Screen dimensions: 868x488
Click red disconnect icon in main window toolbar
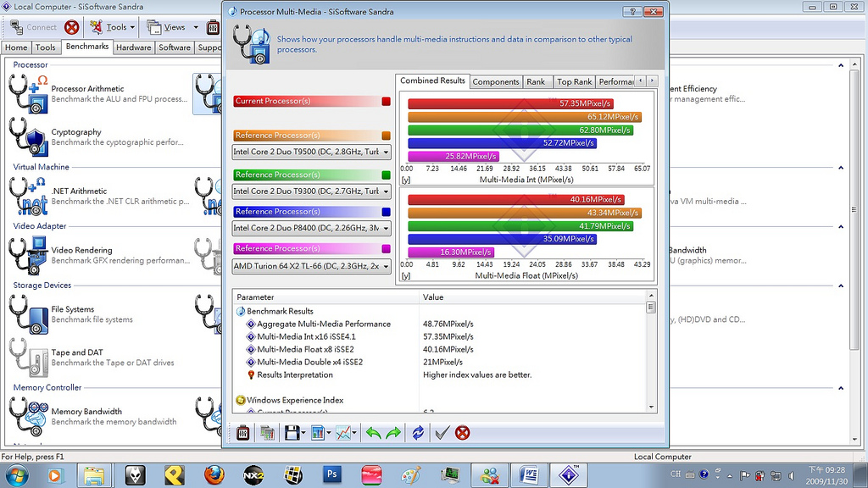click(71, 27)
